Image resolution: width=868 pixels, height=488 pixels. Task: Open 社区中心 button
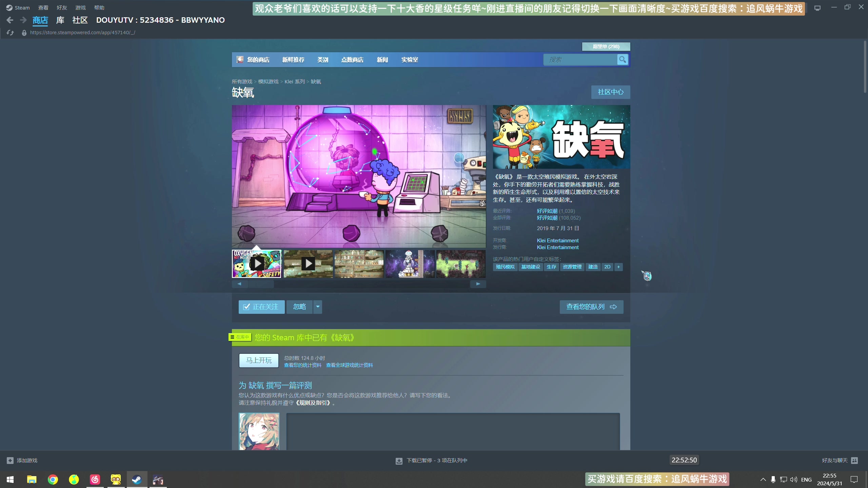tap(611, 92)
